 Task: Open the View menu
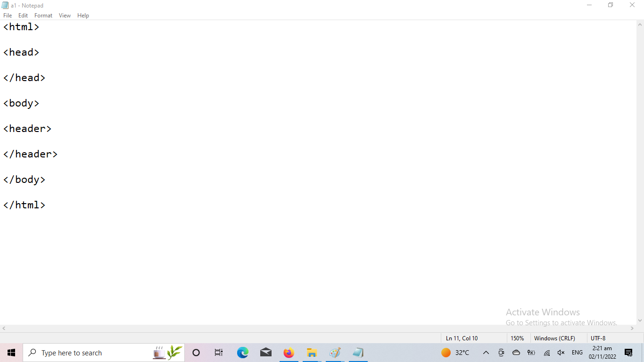coord(65,16)
